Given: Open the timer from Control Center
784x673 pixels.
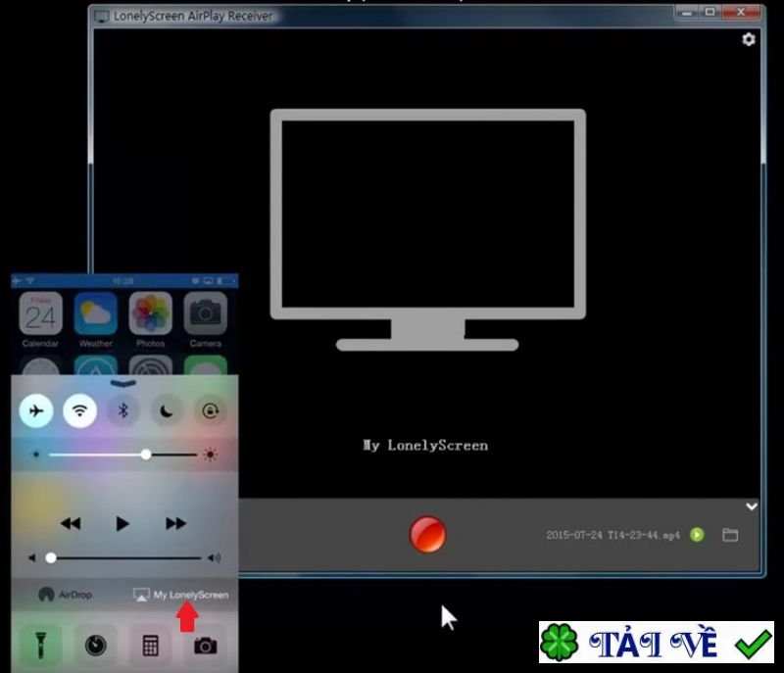Looking at the screenshot, I should [95, 644].
